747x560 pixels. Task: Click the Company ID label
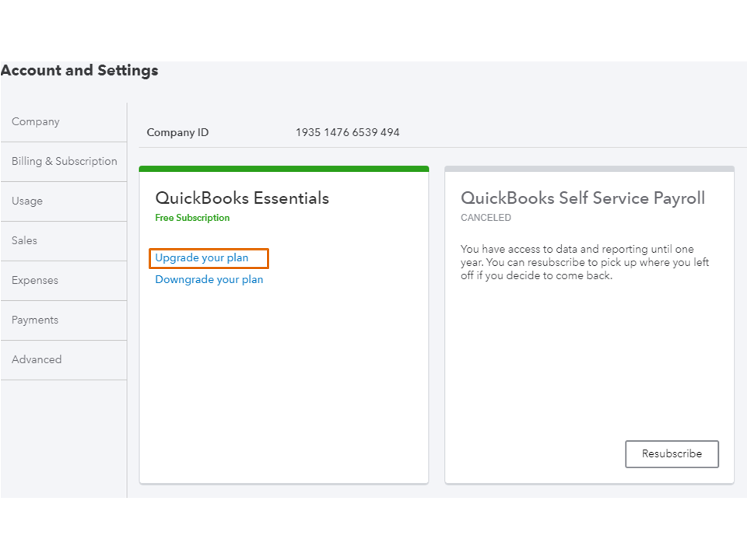point(177,133)
